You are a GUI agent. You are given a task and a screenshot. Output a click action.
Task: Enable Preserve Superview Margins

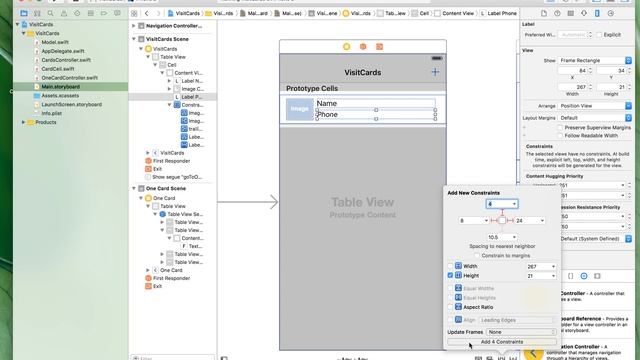point(560,128)
